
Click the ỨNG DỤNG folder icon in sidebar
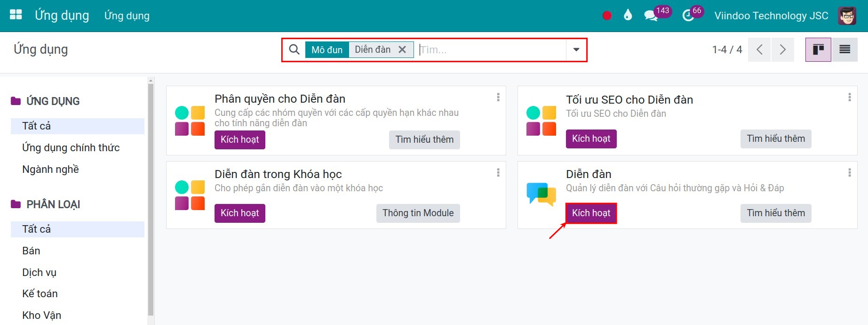pyautogui.click(x=16, y=101)
